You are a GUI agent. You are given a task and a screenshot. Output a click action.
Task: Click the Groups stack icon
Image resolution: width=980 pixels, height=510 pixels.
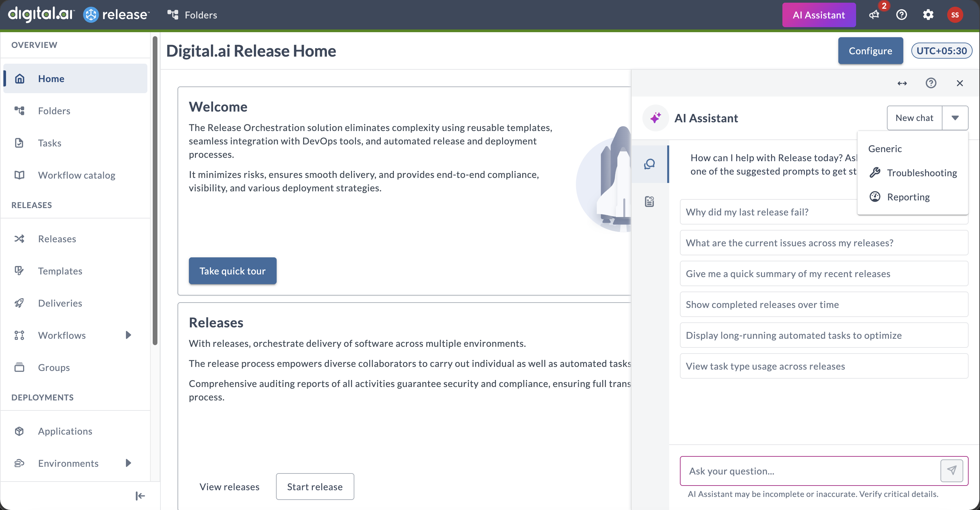(x=19, y=367)
